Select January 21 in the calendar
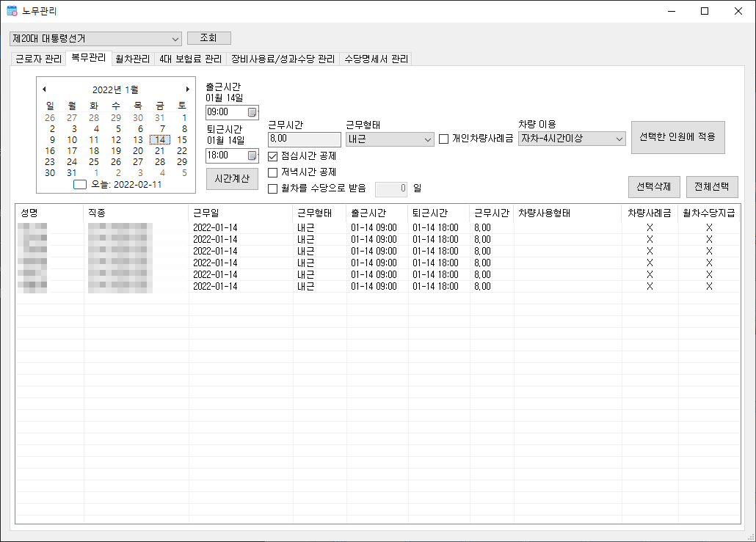The width and height of the screenshot is (756, 542). tap(160, 151)
